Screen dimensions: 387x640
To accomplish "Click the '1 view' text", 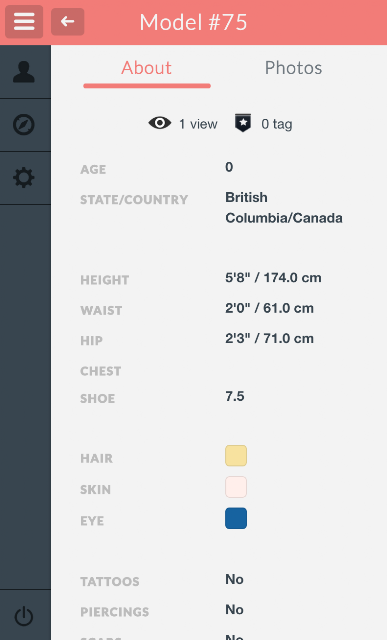I will click(x=198, y=124).
